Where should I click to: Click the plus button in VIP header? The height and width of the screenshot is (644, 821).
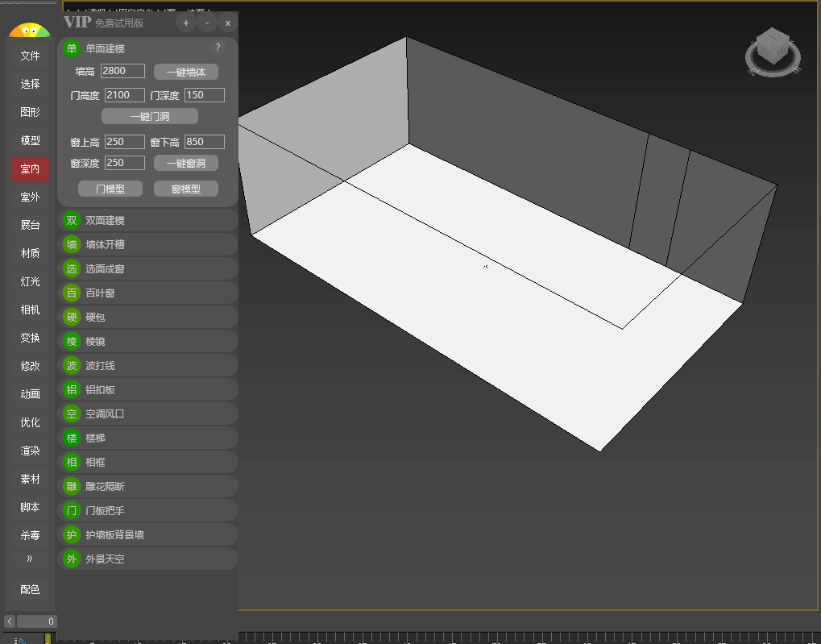point(186,23)
